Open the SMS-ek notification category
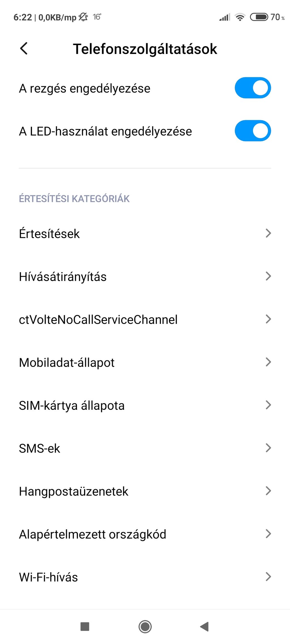 145,448
